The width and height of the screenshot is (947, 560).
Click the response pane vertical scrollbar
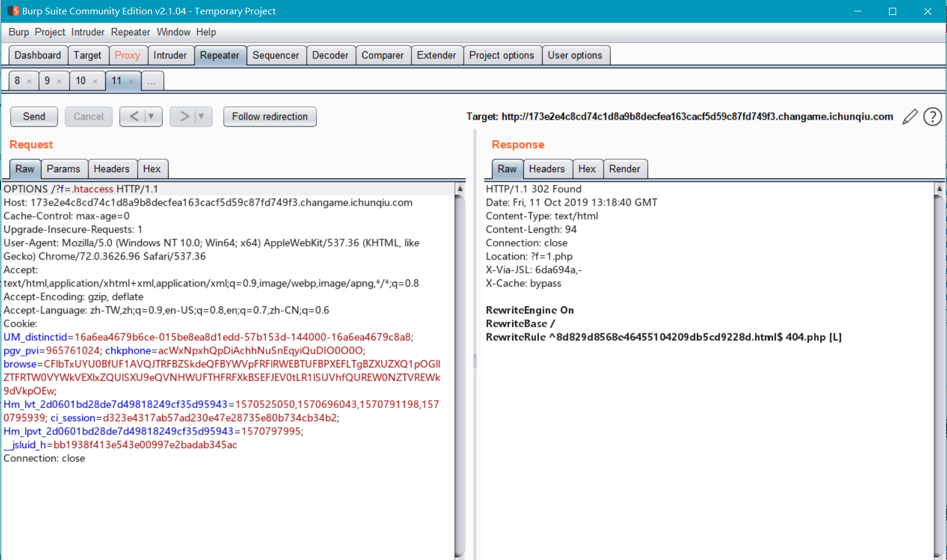point(939,376)
